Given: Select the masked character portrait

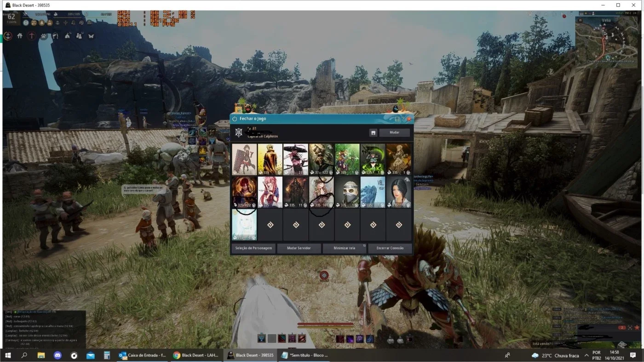Looking at the screenshot, I should [x=347, y=192].
